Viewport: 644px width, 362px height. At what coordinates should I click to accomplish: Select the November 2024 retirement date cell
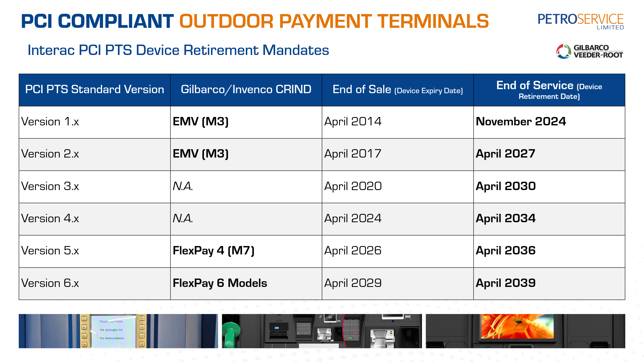[521, 121]
